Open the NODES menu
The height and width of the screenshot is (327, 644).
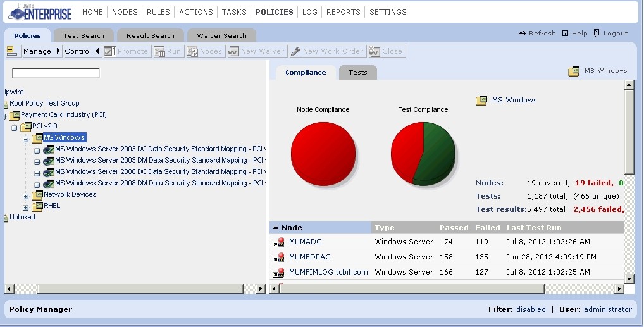125,12
